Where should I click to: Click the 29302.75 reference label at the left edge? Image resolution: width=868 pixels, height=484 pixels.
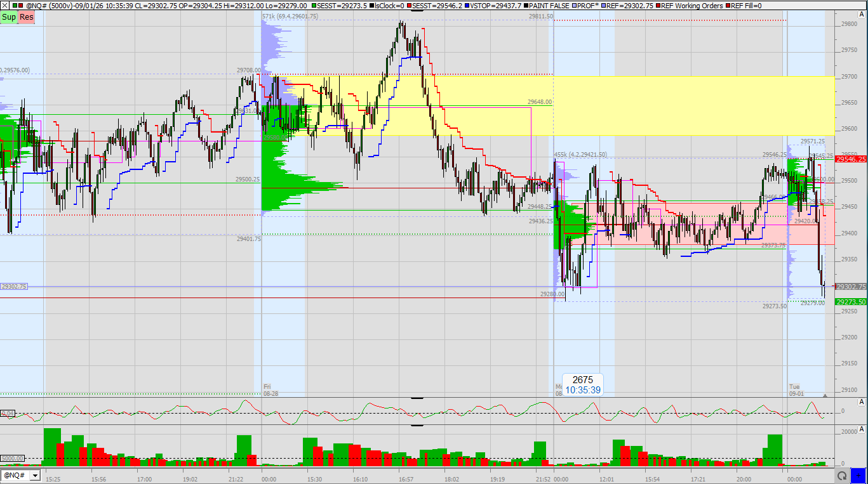click(x=14, y=287)
